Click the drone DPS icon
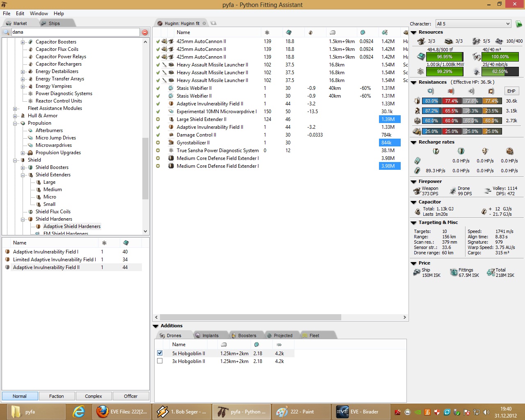Viewport: 525px width, 420px height. coord(453,191)
